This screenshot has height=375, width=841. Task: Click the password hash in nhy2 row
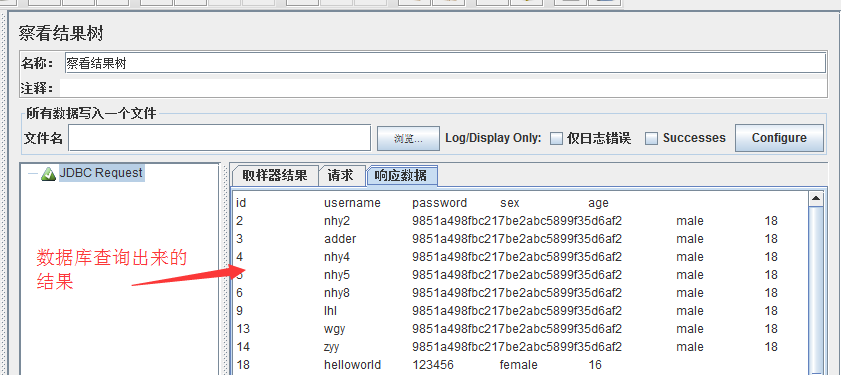coord(517,221)
